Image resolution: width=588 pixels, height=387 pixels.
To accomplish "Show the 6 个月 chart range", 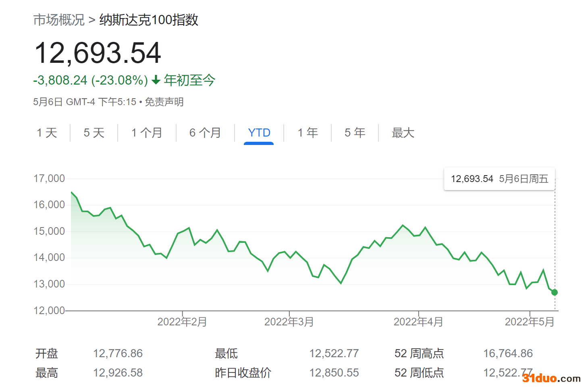I will [x=205, y=132].
